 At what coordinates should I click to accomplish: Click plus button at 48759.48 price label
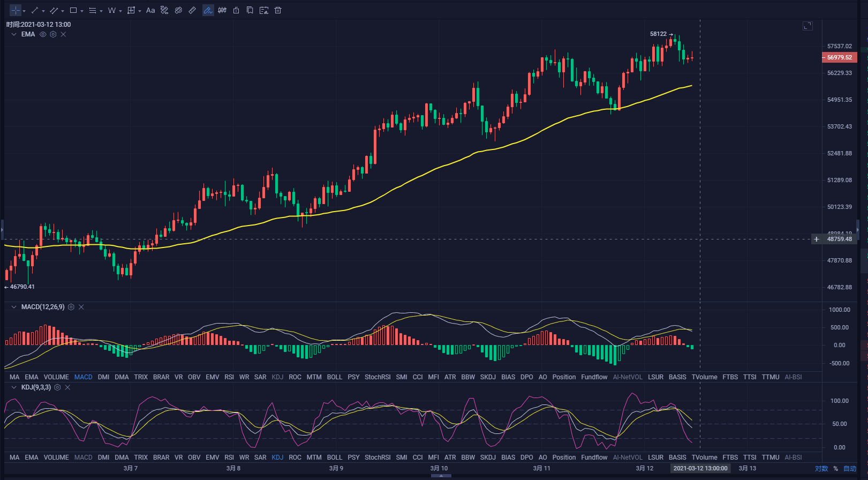pyautogui.click(x=817, y=239)
